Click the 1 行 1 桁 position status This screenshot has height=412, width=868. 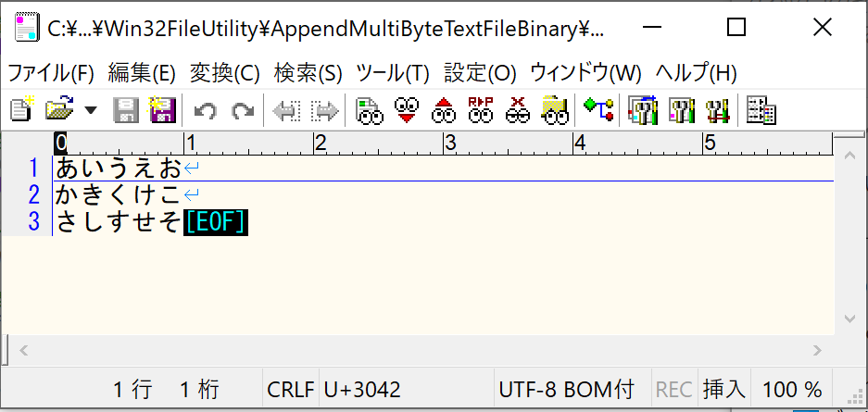[x=166, y=390]
